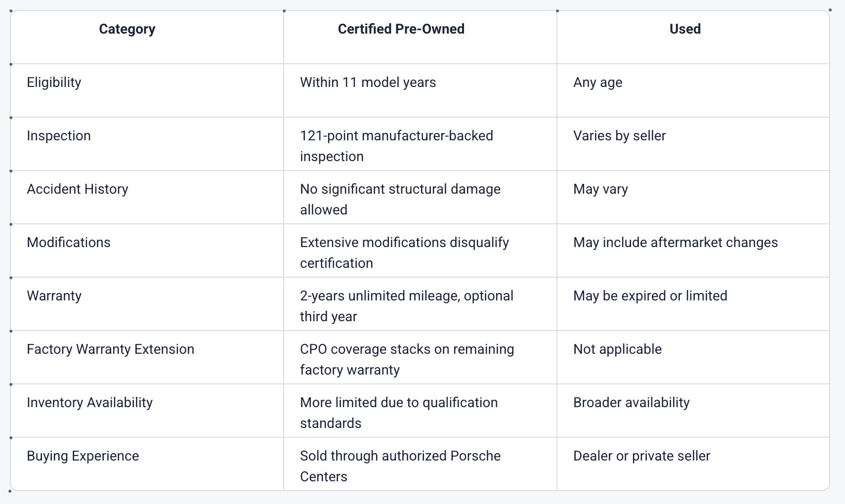845x504 pixels.
Task: Click the 'Within 11 model years' cell
Action: pyautogui.click(x=368, y=83)
